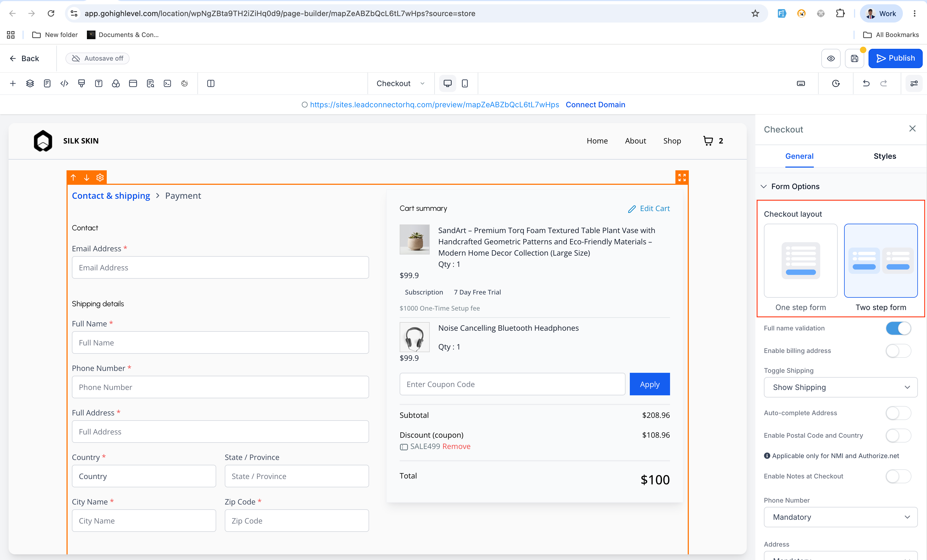This screenshot has height=560, width=927.
Task: Click the Edit Cart link
Action: (649, 208)
